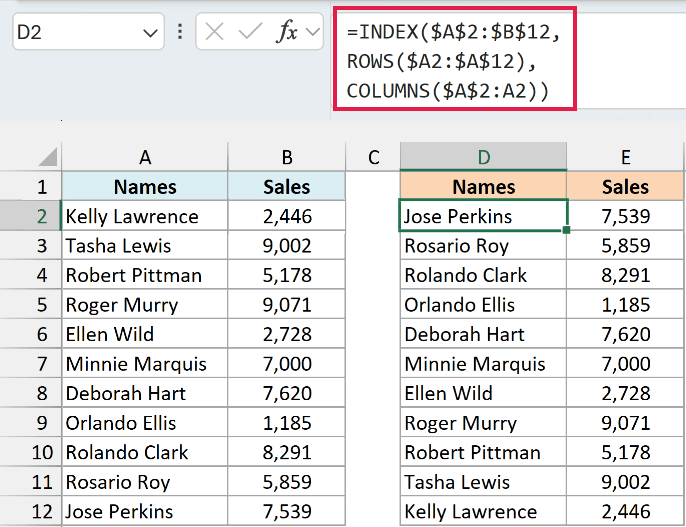Select cell D4 Rolando Clark
Viewport: 686px width, 527px height.
483,275
